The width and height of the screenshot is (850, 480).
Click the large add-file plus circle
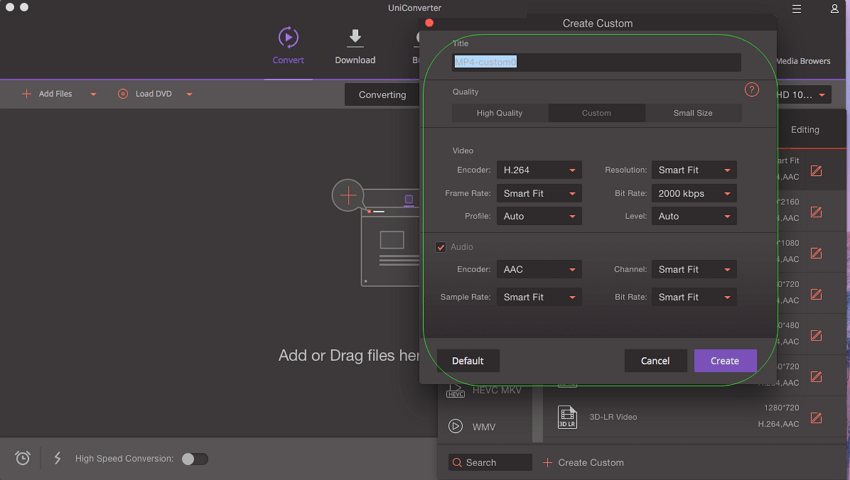click(348, 195)
